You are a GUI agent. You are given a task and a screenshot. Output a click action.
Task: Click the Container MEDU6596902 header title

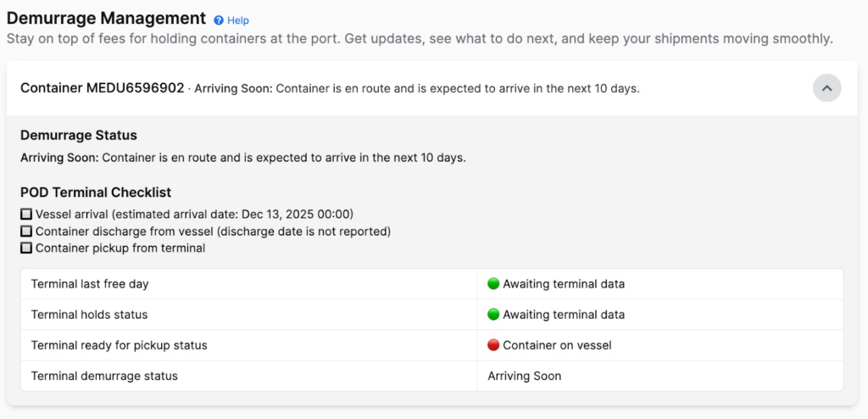point(102,87)
